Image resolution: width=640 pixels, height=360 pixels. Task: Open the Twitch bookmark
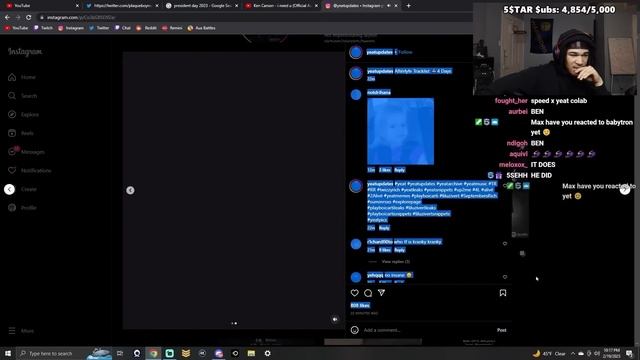click(x=43, y=28)
